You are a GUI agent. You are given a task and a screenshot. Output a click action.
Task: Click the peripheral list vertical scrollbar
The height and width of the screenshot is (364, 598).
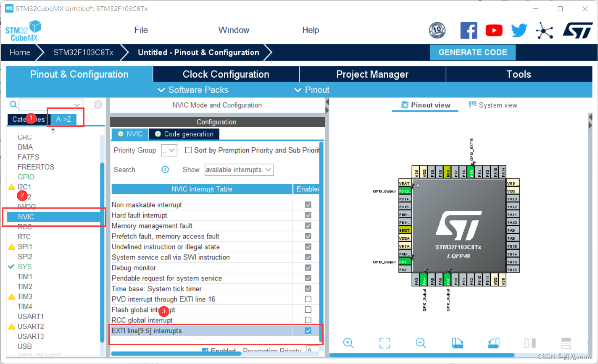coord(102,252)
